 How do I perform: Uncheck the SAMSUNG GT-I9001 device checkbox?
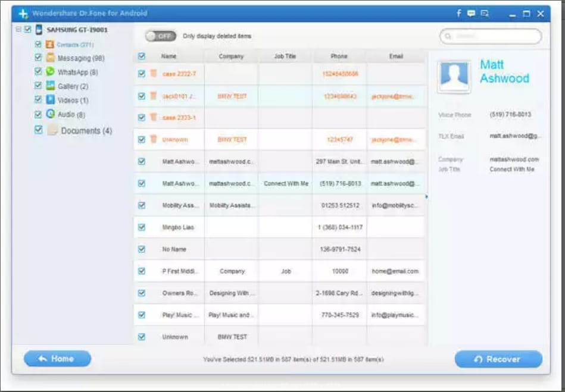pyautogui.click(x=28, y=30)
